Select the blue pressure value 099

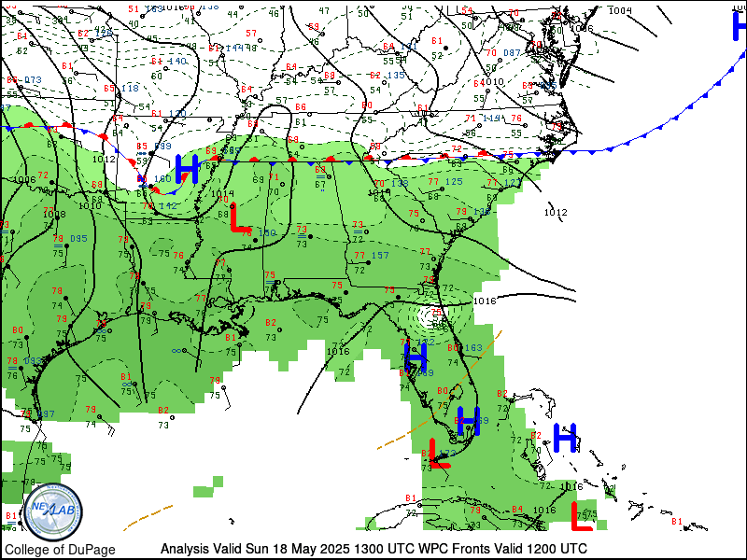tap(162, 147)
